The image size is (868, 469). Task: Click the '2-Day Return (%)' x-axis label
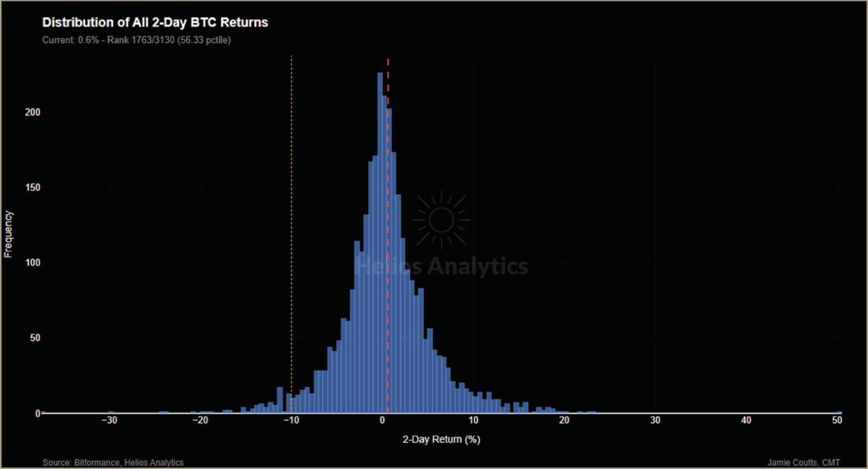pos(441,439)
